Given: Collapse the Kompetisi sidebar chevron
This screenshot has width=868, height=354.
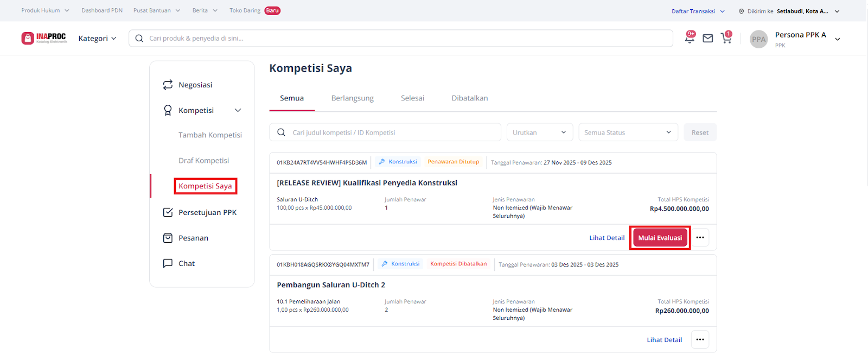Looking at the screenshot, I should pyautogui.click(x=238, y=110).
